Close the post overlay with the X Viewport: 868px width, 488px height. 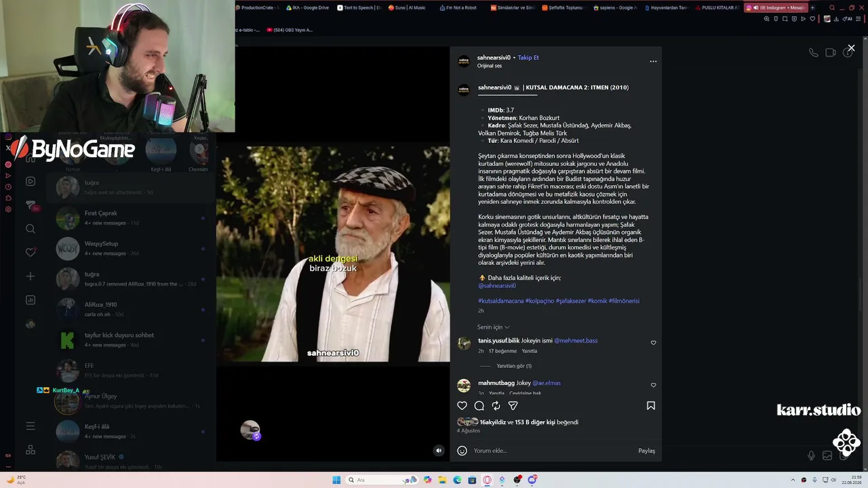pos(851,48)
